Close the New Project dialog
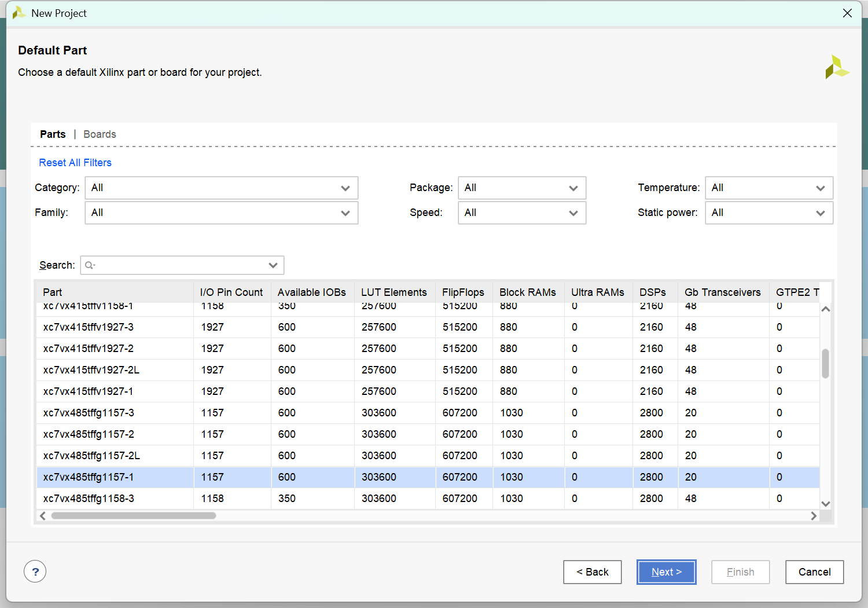This screenshot has width=868, height=608. tap(847, 13)
